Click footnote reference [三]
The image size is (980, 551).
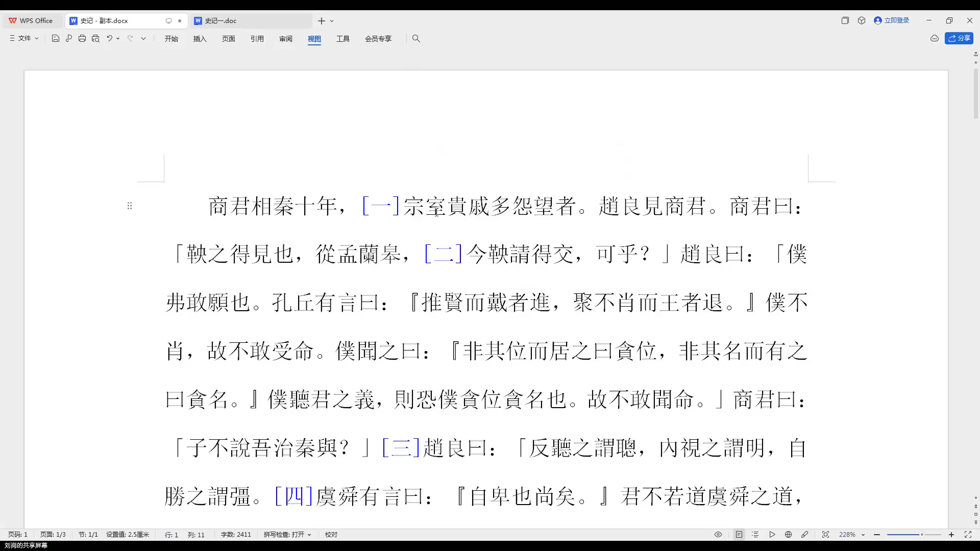pyautogui.click(x=401, y=448)
